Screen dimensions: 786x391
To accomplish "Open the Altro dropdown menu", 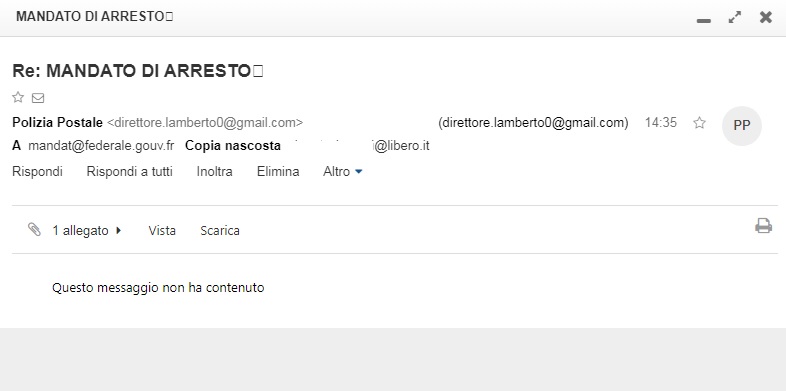I will (x=343, y=171).
